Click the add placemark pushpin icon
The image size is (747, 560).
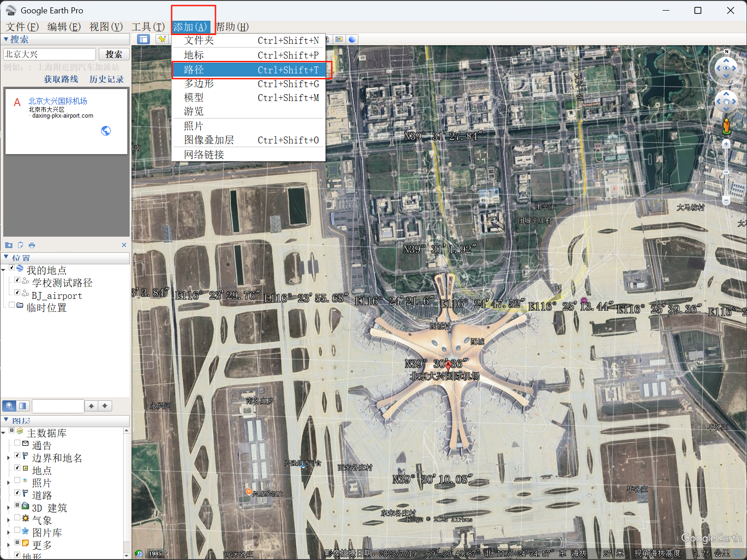pos(161,39)
